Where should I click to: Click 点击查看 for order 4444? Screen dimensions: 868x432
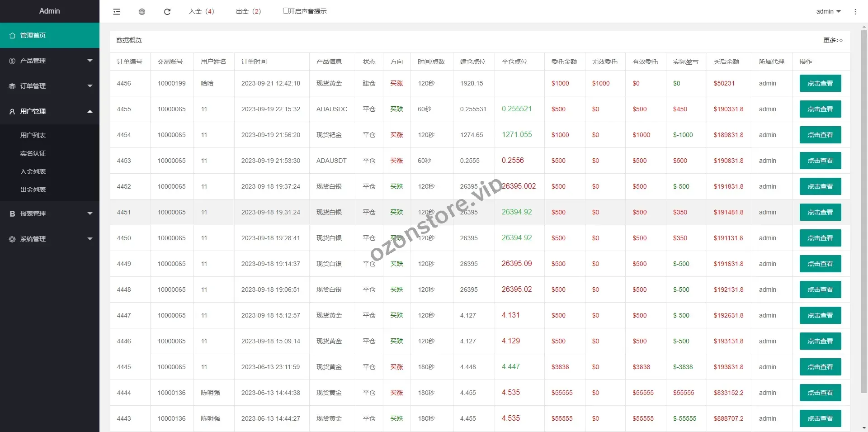pos(820,393)
